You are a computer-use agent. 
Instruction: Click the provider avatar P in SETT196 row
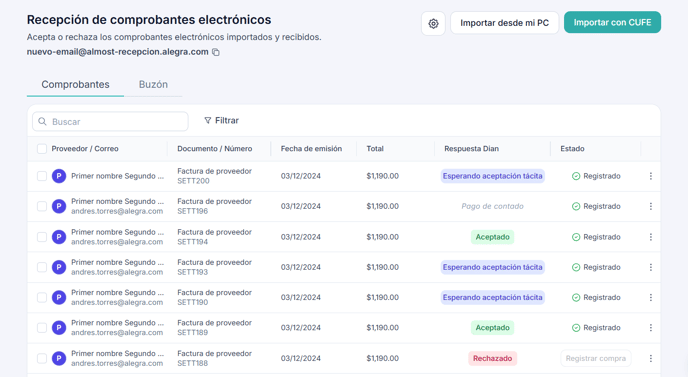pos(59,206)
